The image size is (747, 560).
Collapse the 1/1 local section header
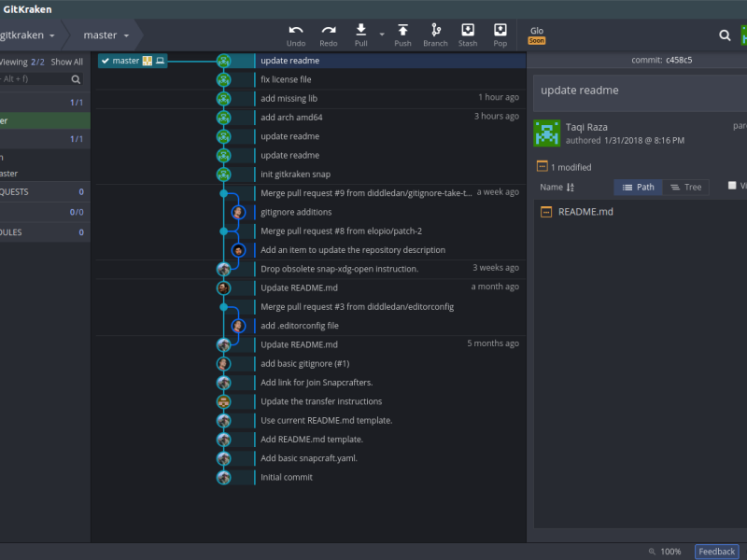point(45,103)
